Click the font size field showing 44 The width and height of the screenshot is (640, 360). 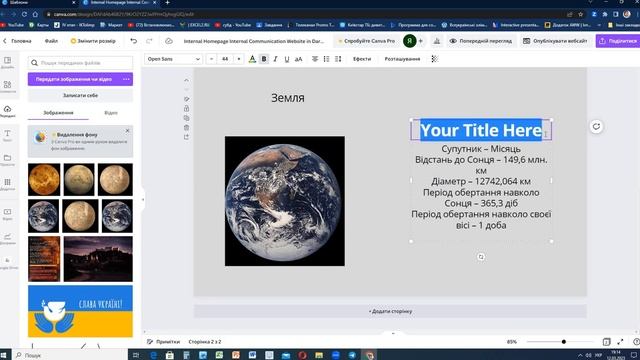point(225,59)
